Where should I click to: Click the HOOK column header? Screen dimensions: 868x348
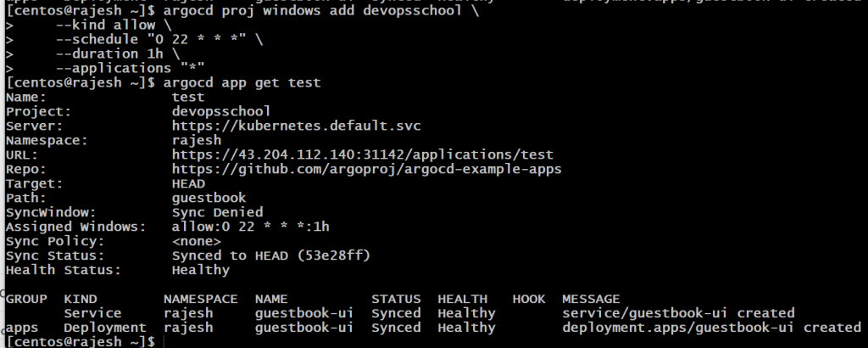[529, 299]
